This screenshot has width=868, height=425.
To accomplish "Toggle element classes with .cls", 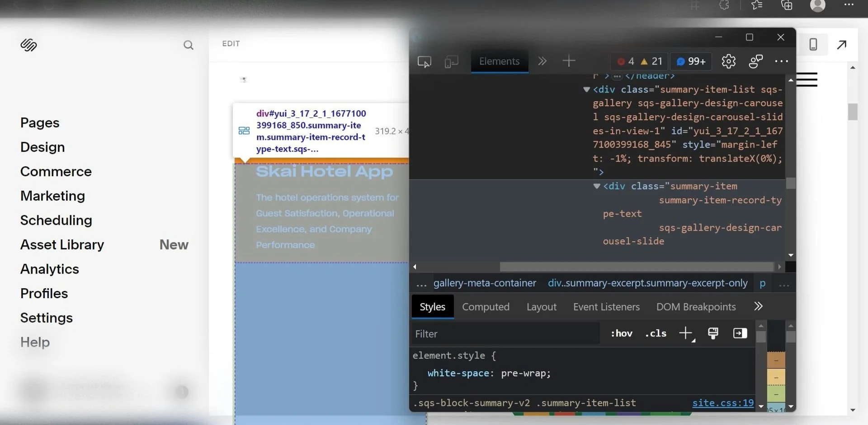I will tap(655, 333).
